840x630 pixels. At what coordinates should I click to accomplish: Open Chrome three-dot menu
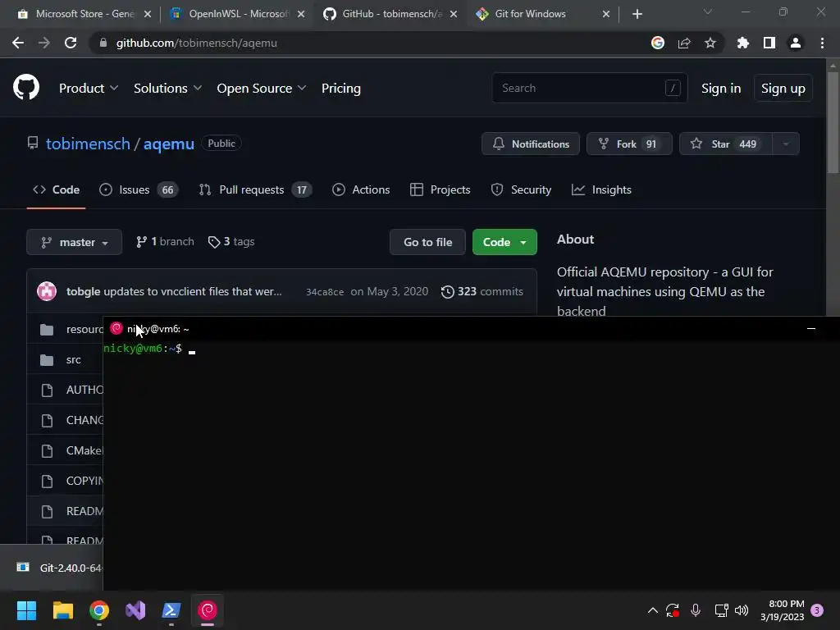point(822,43)
